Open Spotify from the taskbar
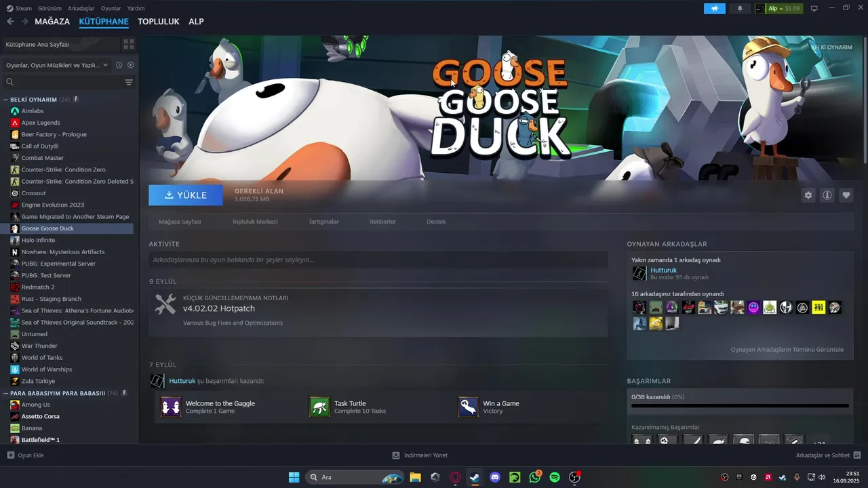The height and width of the screenshot is (488, 868). point(555,477)
